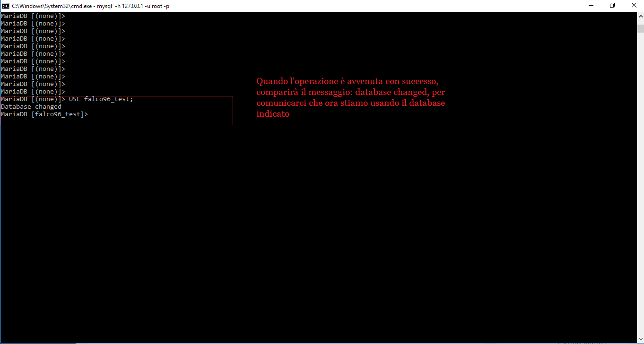Minimize the cmd.exe window

click(590, 6)
